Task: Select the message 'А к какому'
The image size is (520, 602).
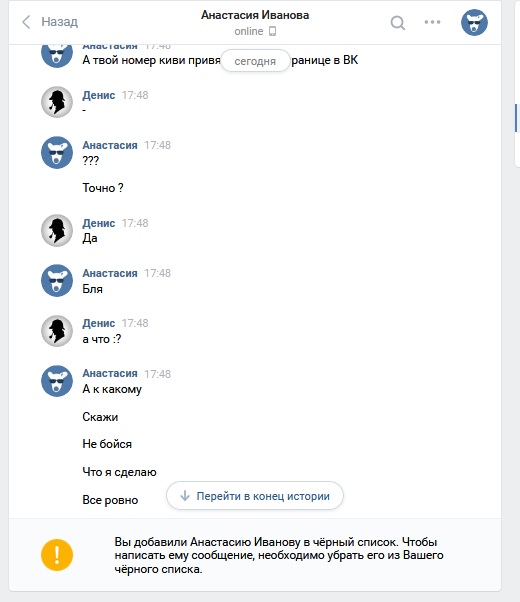Action: tap(112, 389)
